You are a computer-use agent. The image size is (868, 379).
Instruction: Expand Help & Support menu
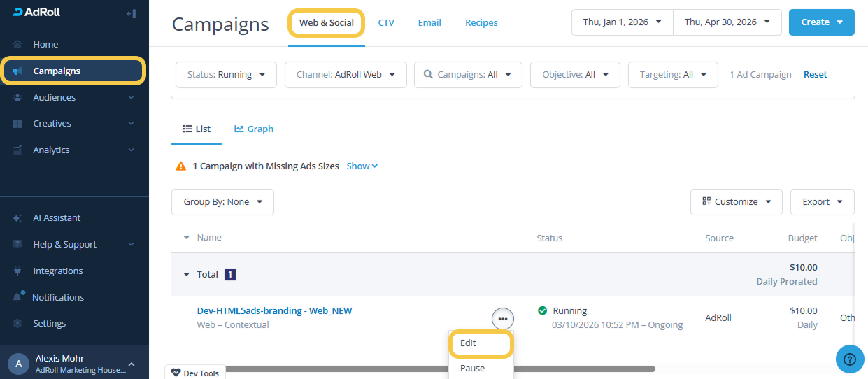(x=74, y=244)
